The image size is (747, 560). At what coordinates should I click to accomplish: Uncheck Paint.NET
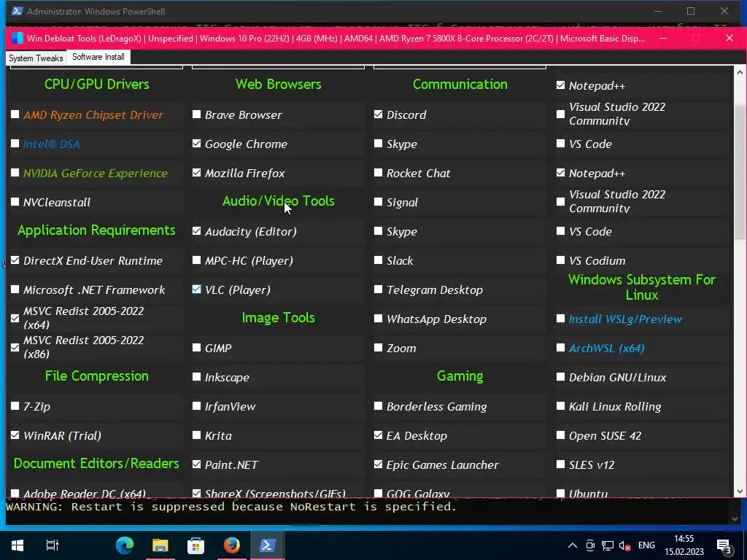coord(196,464)
